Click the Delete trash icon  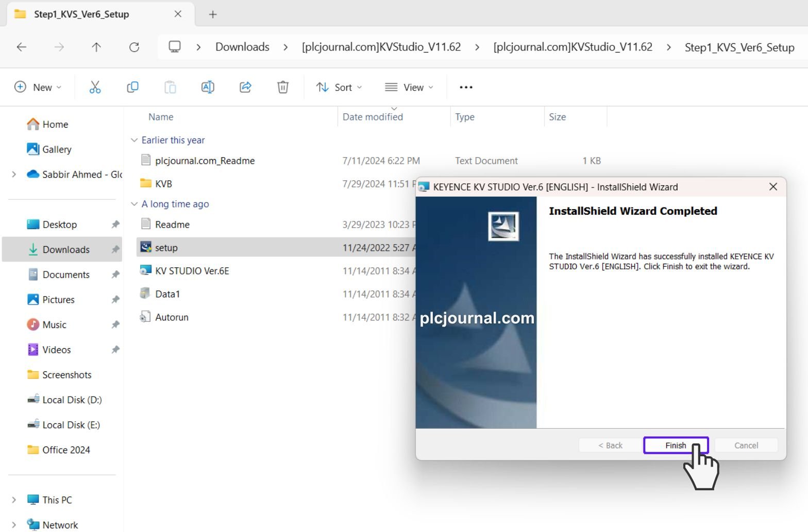click(283, 87)
